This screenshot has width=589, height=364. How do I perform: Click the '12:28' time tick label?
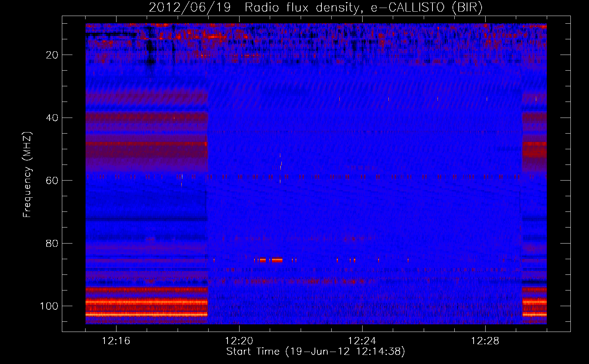(485, 341)
